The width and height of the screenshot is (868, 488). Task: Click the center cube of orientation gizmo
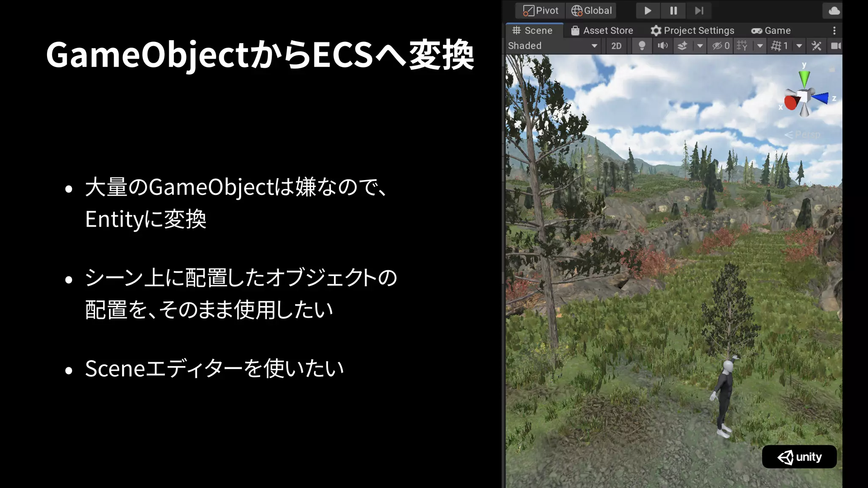tap(803, 97)
